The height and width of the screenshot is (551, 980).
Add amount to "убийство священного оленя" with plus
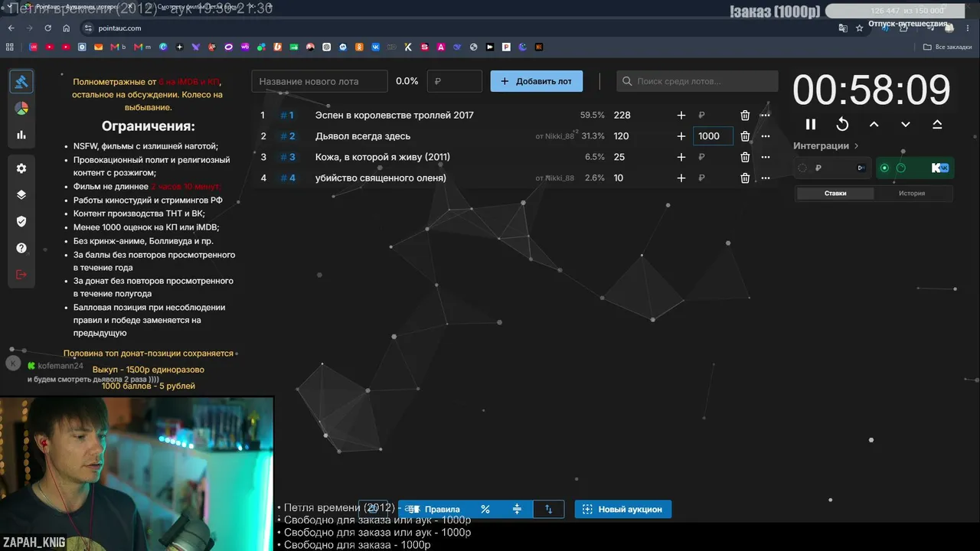pyautogui.click(x=681, y=178)
